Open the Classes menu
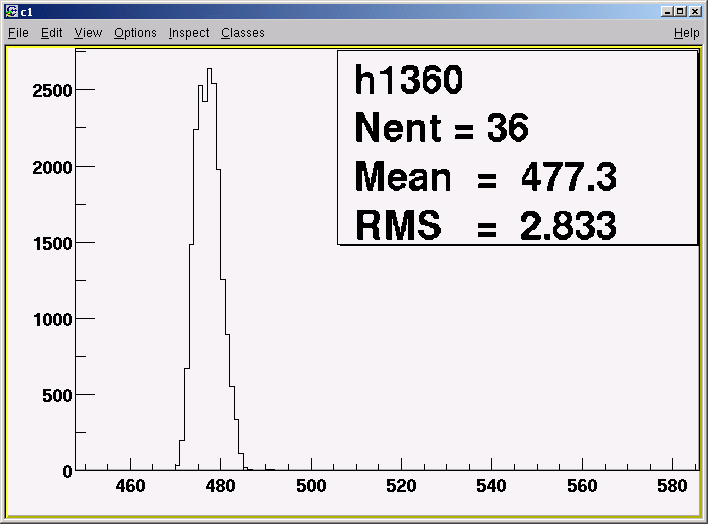Viewport: 708px width, 524px height. (243, 33)
